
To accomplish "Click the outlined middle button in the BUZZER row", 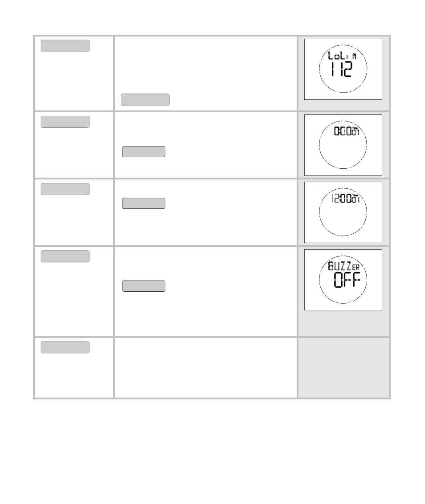I will coord(144,286).
